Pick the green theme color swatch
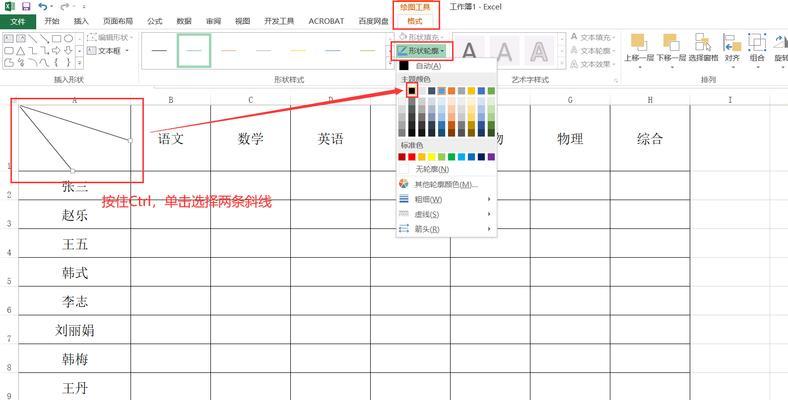788x400 pixels. [x=491, y=90]
